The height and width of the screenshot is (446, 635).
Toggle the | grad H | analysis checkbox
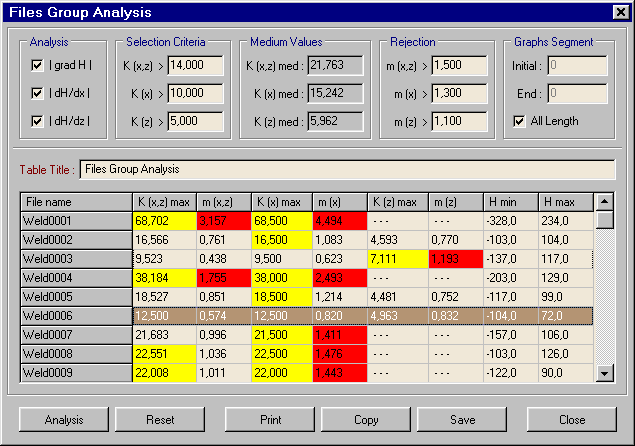coord(37,66)
